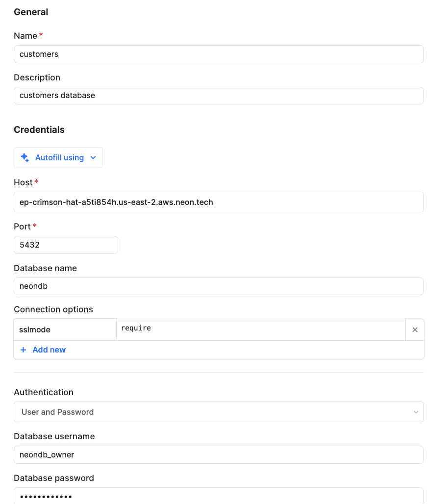Expand the Authentication dropdown
445x504 pixels.
[x=416, y=412]
